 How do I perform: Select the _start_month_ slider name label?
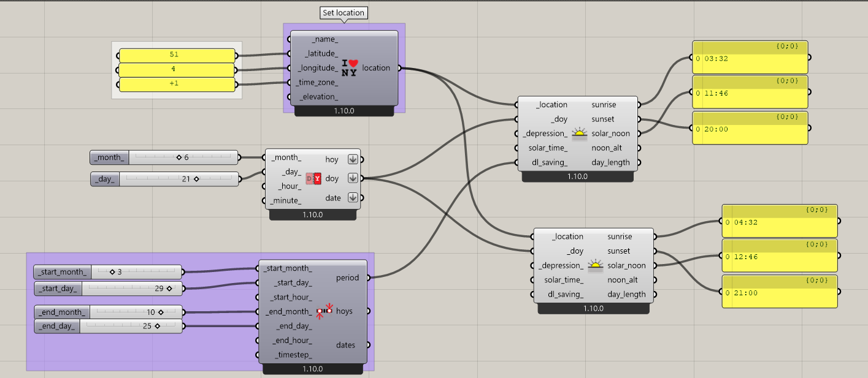(x=63, y=272)
